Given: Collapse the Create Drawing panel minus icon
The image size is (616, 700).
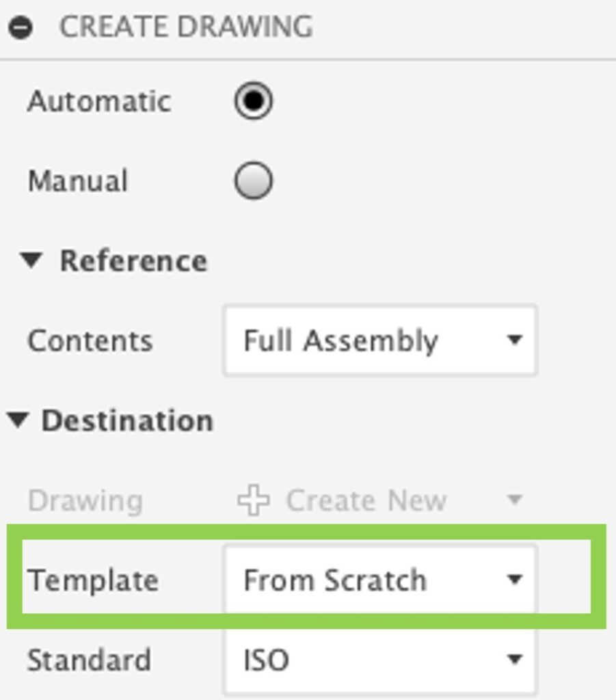Looking at the screenshot, I should pyautogui.click(x=21, y=29).
